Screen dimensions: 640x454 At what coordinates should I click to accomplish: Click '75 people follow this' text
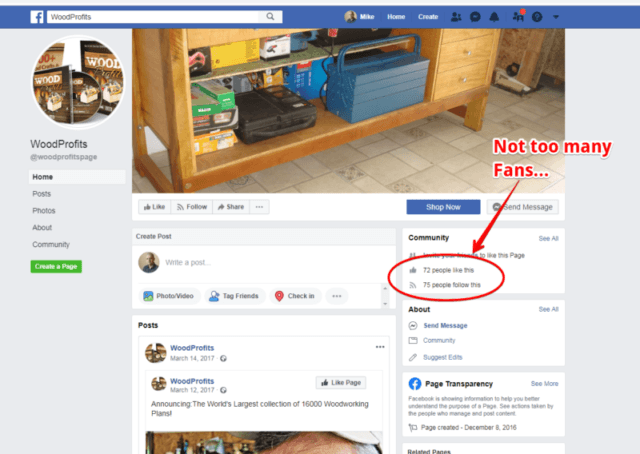click(451, 285)
